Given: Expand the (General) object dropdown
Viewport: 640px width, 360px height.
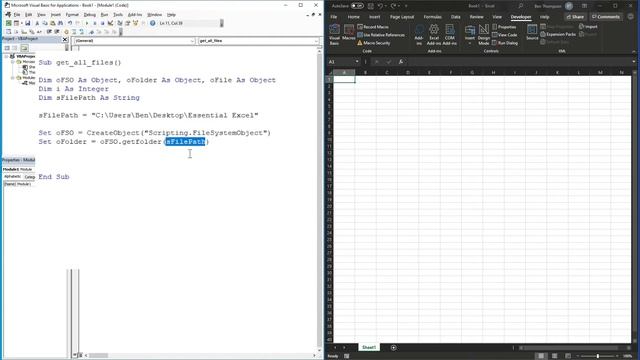Looking at the screenshot, I should click(192, 41).
